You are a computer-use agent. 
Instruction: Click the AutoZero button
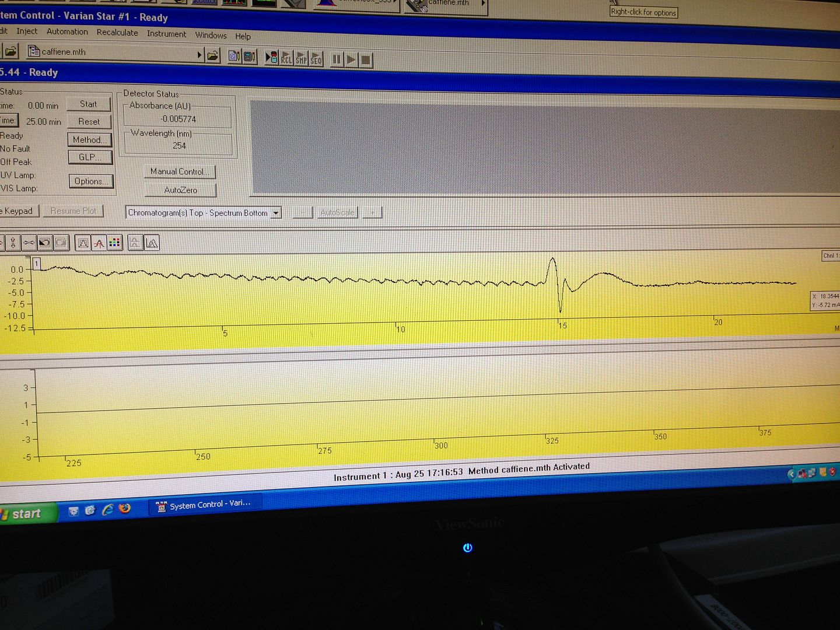[181, 190]
